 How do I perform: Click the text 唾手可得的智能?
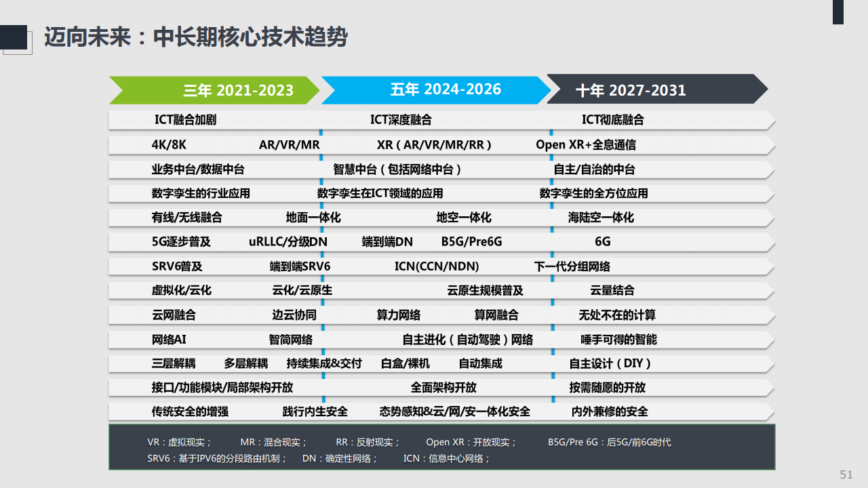618,339
